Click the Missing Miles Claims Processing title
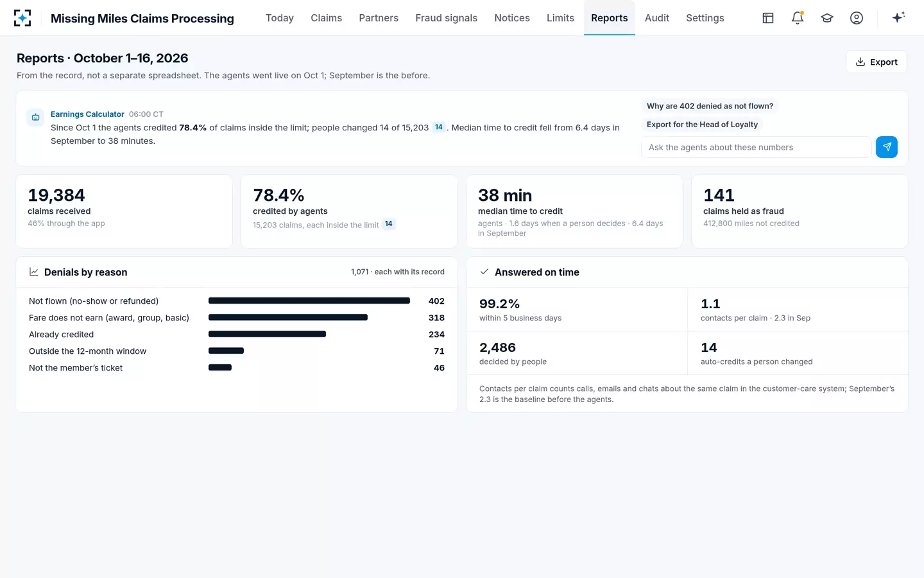Image resolution: width=924 pixels, height=578 pixels. (142, 19)
